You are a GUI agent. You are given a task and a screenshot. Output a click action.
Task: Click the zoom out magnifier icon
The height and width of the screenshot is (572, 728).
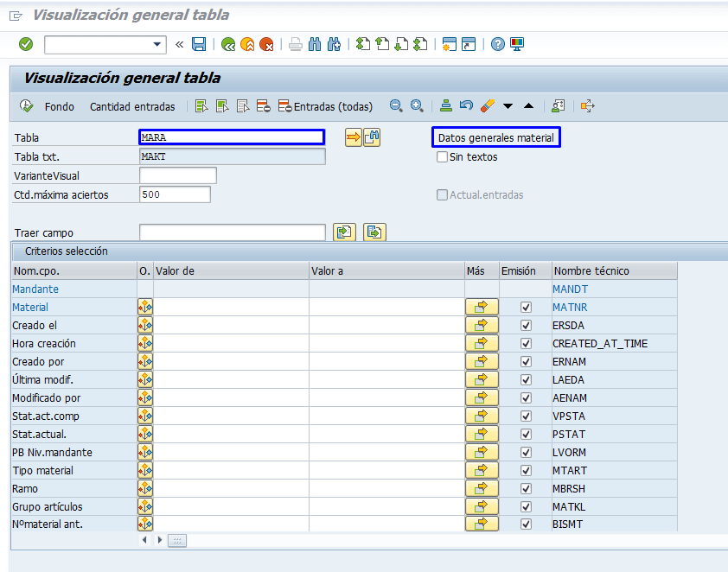(396, 106)
